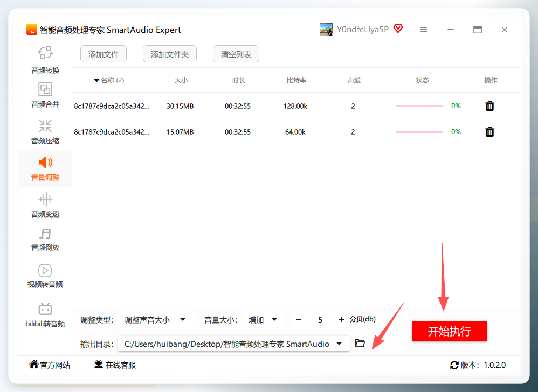
Task: Select the file name in the 30.15MB row
Action: click(x=112, y=106)
